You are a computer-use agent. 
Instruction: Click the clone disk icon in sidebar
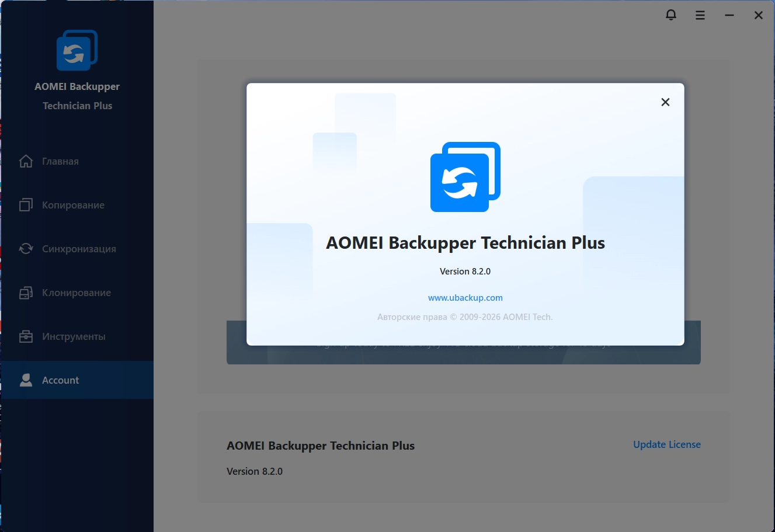point(26,293)
